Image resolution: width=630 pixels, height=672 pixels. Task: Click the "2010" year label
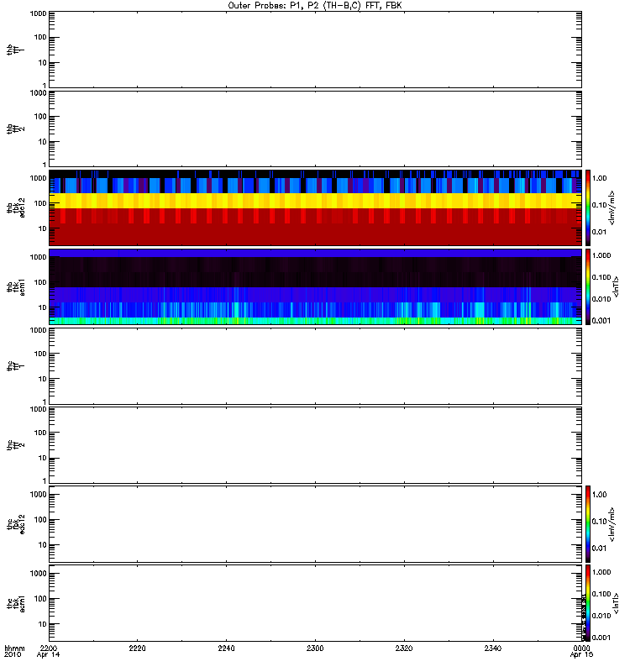click(x=13, y=654)
